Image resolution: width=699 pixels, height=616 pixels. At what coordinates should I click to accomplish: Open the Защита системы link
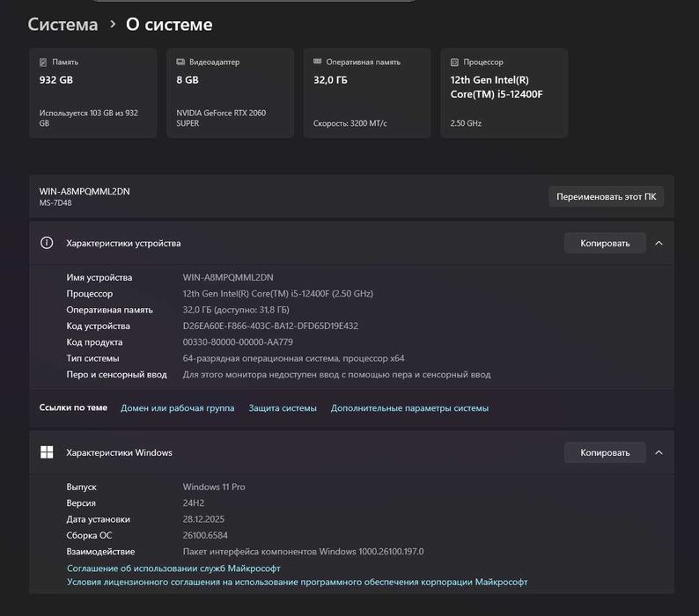coord(282,408)
